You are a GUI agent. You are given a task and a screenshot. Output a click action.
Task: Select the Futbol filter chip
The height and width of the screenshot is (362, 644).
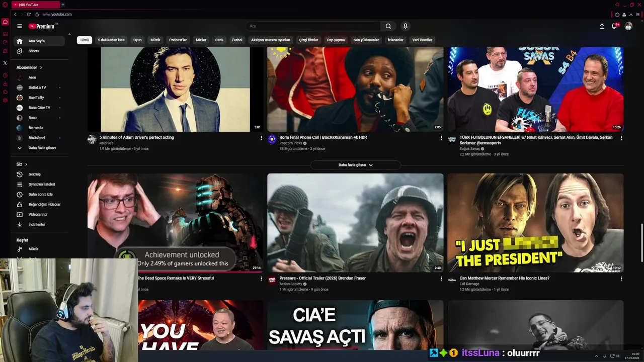coord(237,40)
